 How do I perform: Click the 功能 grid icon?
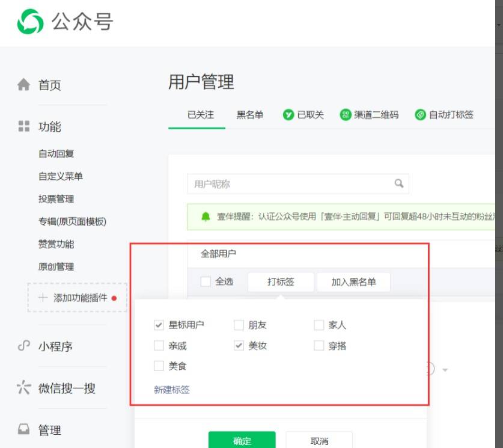tap(24, 126)
